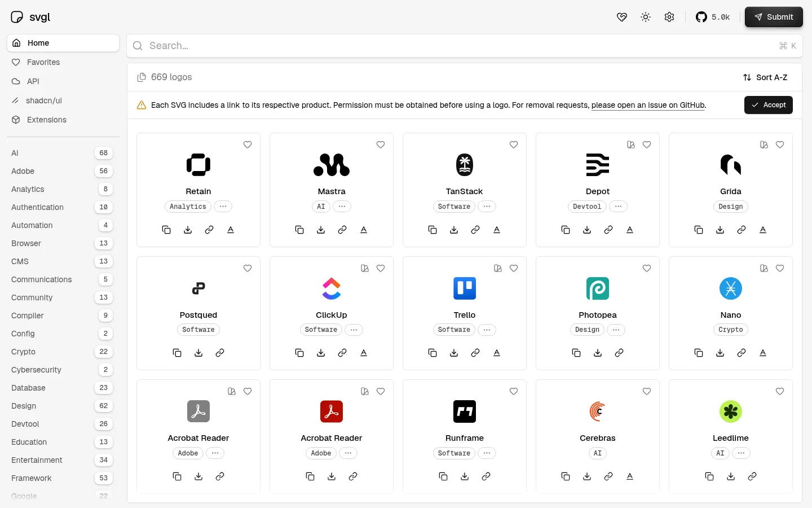Copy the Trello SVG
Image resolution: width=812 pixels, height=508 pixels.
[433, 353]
